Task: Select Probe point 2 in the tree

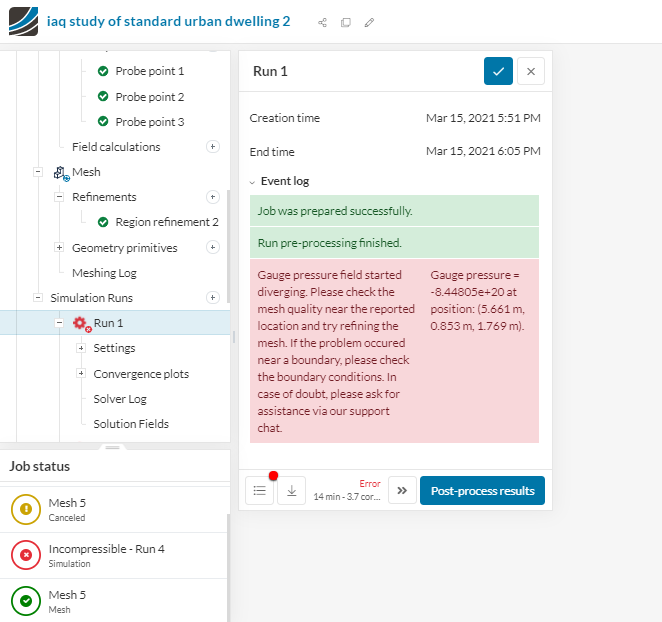Action: pos(149,97)
